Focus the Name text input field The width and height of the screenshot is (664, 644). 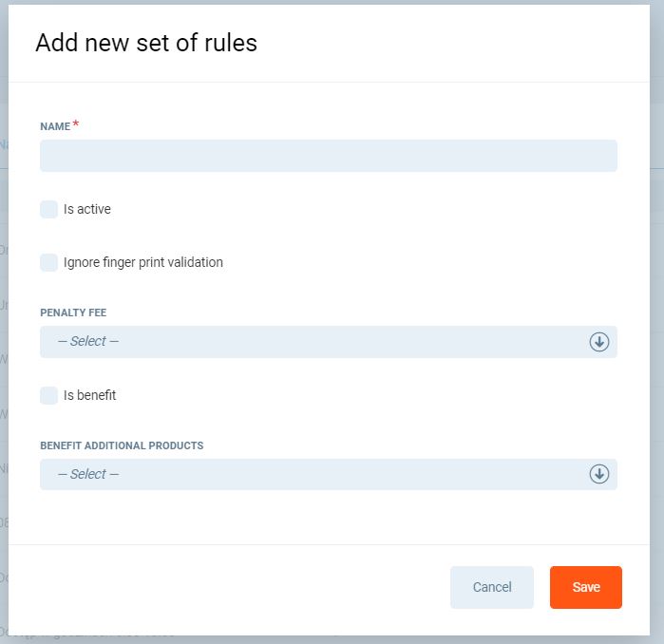(x=328, y=156)
